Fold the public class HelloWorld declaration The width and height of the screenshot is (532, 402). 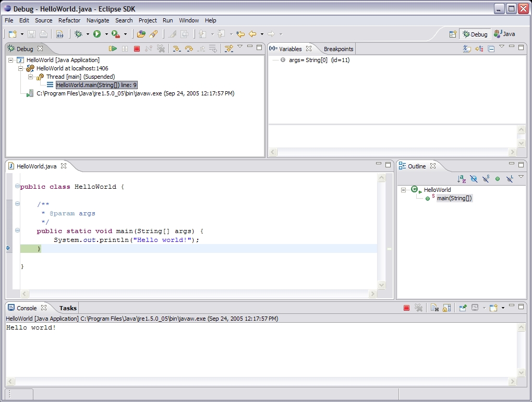coord(17,186)
